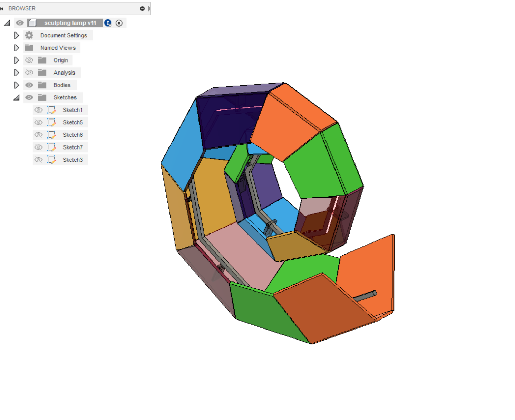Toggle the sculpting lamp v11 visibility eye
The image size is (515, 420).
[x=20, y=23]
